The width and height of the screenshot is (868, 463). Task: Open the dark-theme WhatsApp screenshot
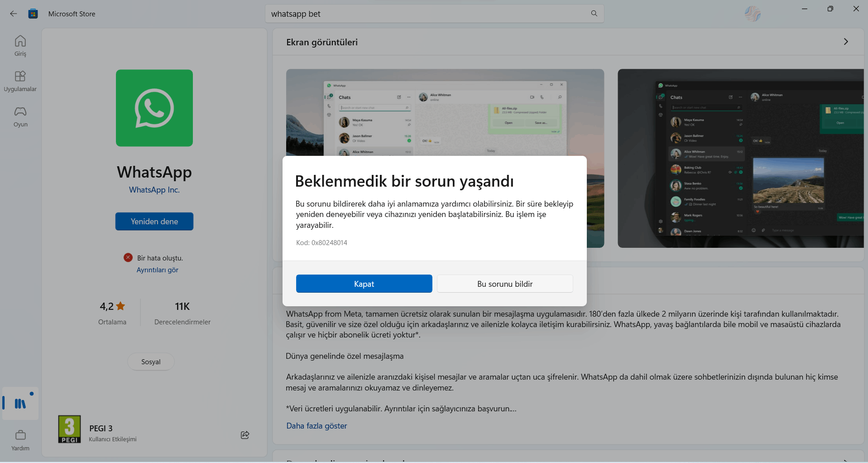[741, 158]
